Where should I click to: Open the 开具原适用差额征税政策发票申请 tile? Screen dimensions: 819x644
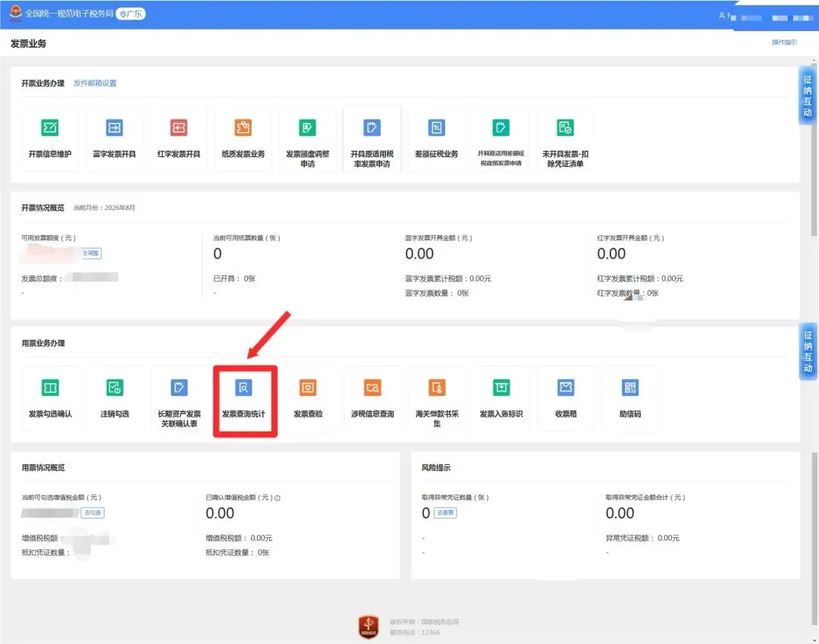coord(501,138)
